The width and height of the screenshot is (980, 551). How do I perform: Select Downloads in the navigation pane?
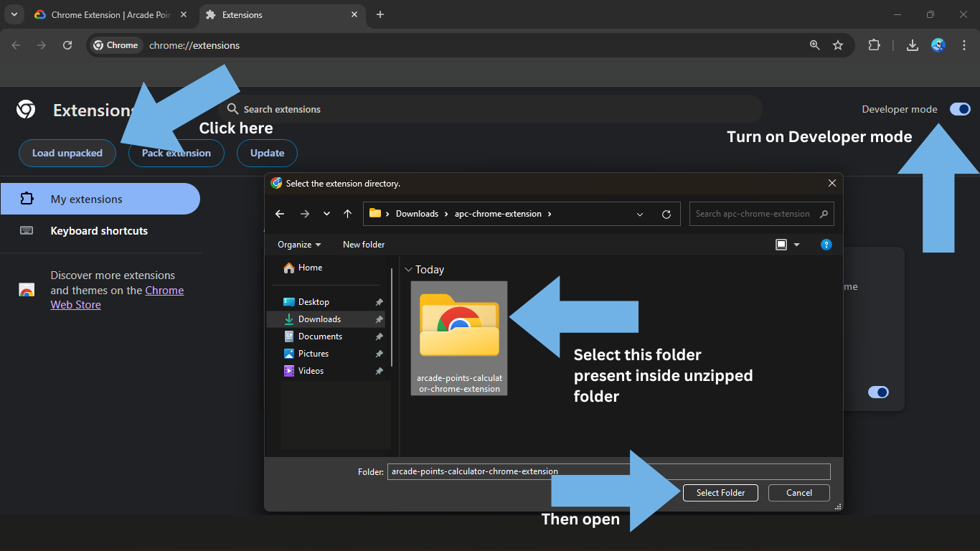coord(326,319)
